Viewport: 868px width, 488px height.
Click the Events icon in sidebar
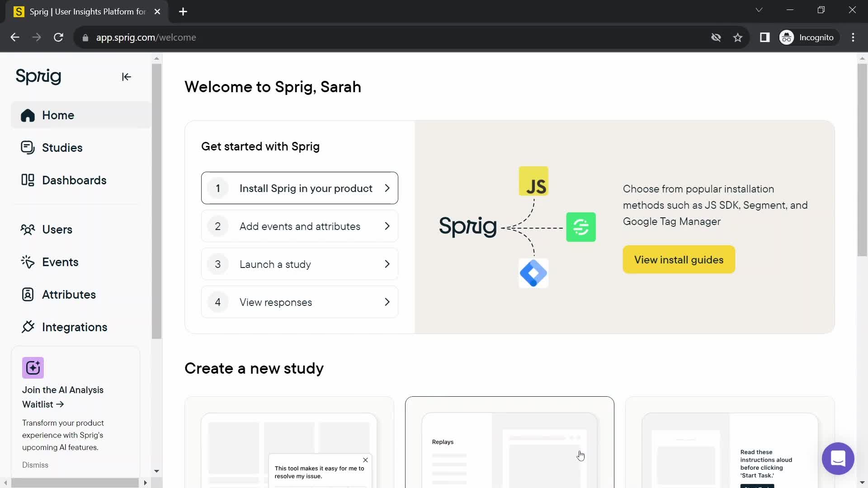28,262
